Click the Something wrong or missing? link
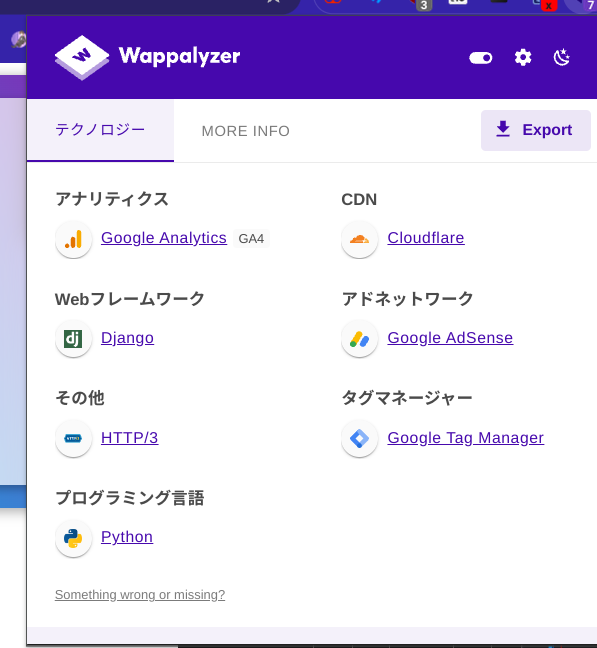The width and height of the screenshot is (597, 648). tap(140, 595)
